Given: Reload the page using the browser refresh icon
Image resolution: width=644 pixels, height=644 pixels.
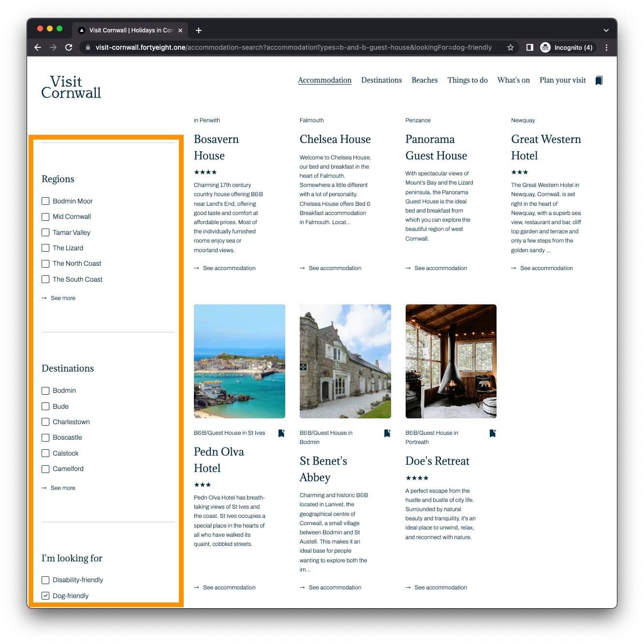Looking at the screenshot, I should tap(69, 47).
